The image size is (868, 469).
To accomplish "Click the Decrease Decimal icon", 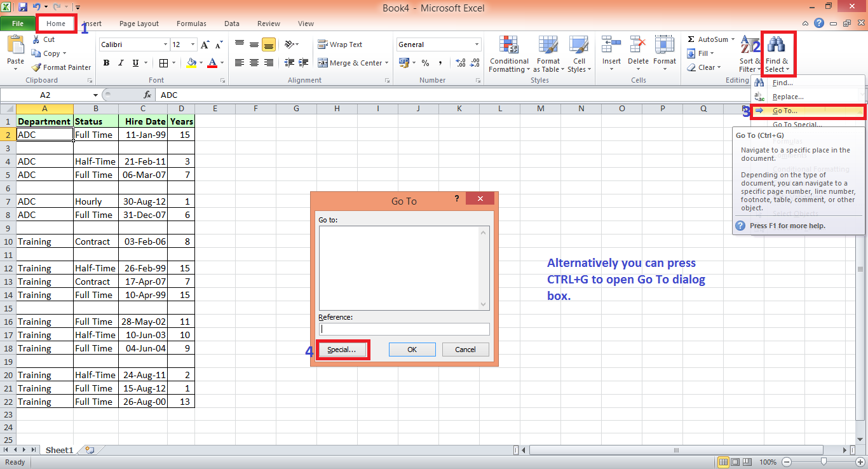I will point(476,63).
